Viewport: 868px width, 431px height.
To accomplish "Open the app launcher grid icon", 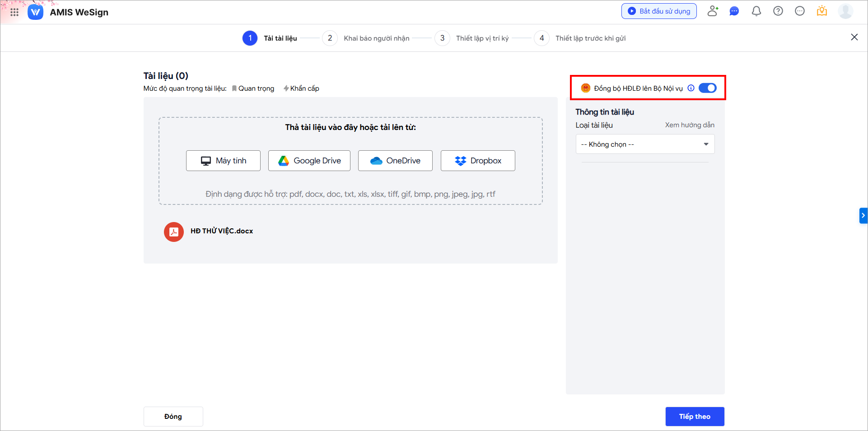I will pyautogui.click(x=14, y=12).
